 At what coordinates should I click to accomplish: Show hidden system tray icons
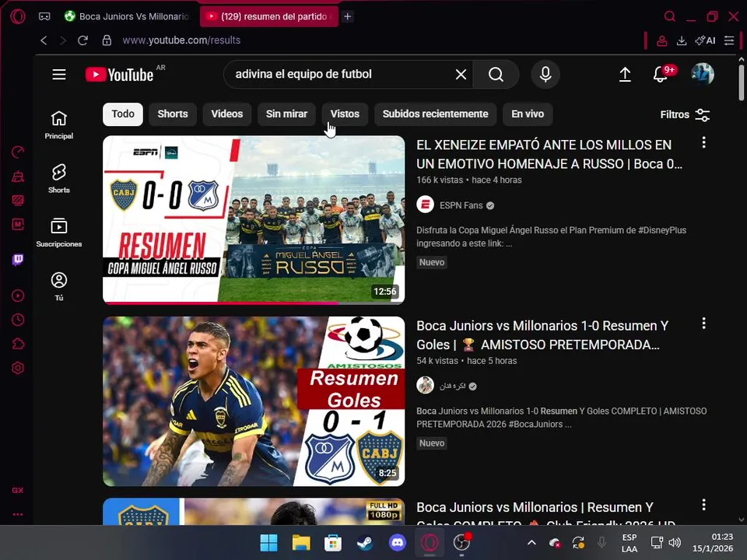[531, 542]
